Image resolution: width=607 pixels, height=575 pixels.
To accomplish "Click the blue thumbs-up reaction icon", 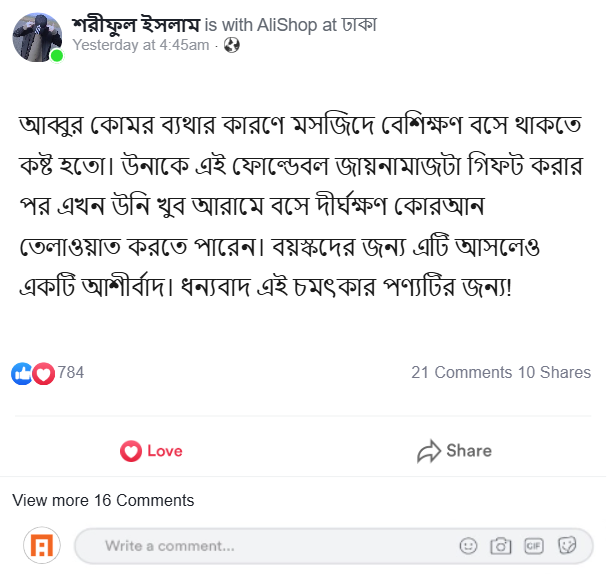I will click(22, 373).
